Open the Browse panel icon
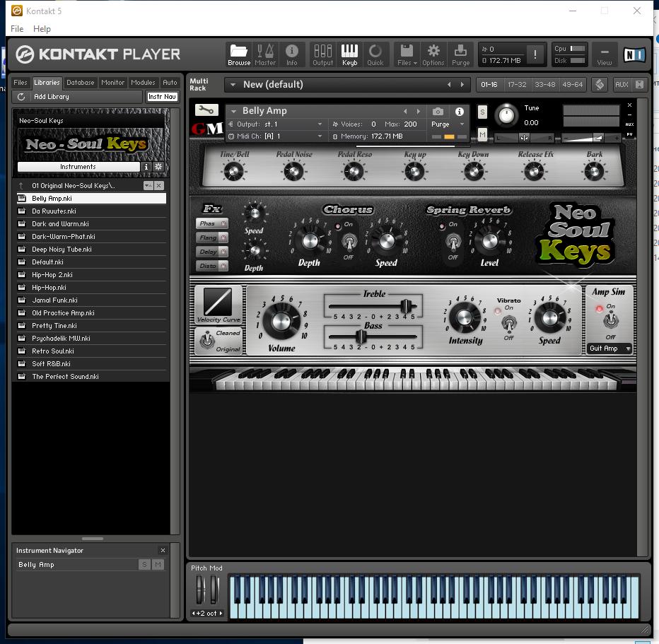Screen dimensions: 659x644 click(x=239, y=55)
